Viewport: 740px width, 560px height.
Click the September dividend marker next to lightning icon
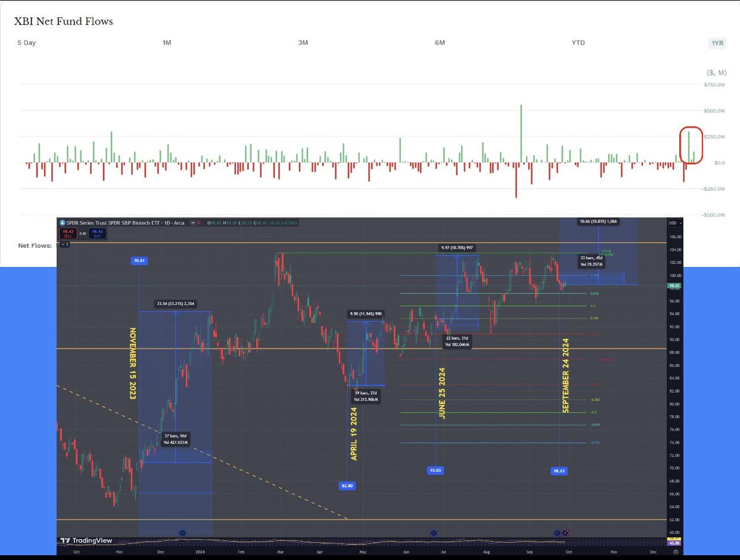(557, 533)
